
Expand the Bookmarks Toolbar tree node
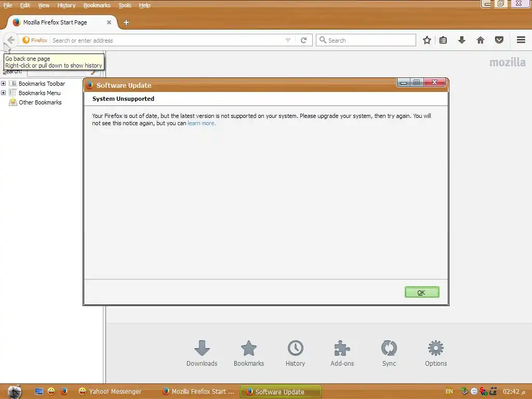pos(4,84)
